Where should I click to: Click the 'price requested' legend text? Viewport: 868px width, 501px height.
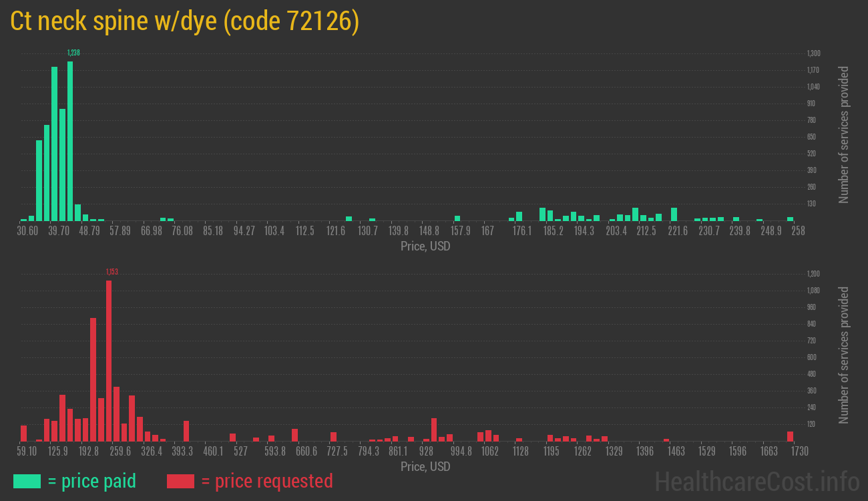pos(266,481)
